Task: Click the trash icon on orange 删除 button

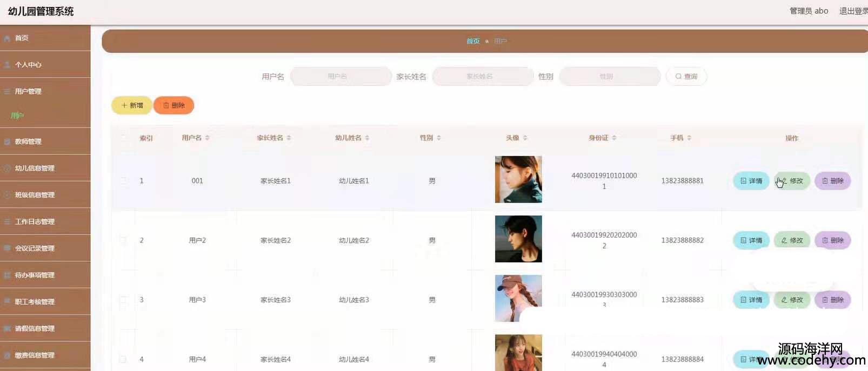Action: tap(166, 106)
